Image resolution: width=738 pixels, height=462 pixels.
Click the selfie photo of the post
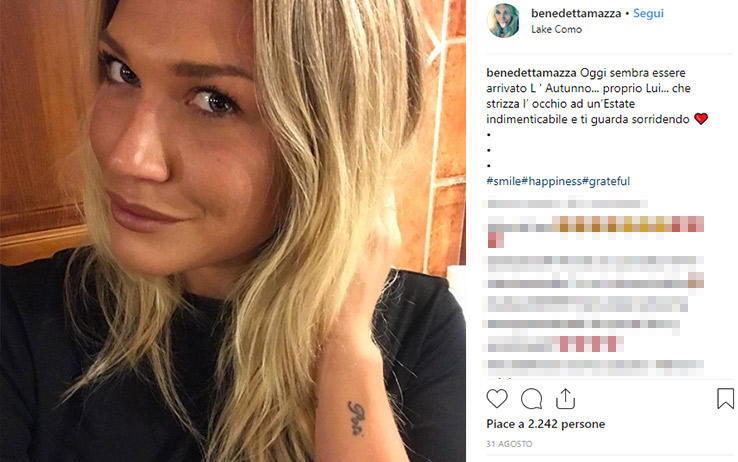(233, 231)
